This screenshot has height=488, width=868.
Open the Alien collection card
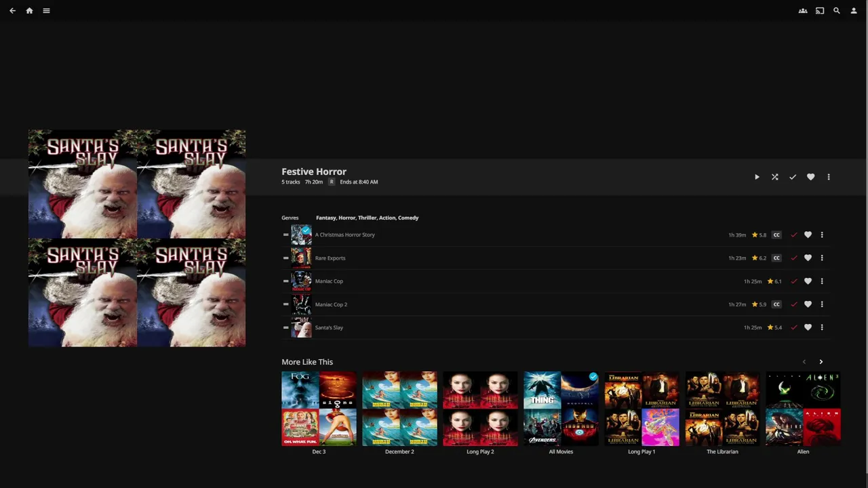click(803, 409)
